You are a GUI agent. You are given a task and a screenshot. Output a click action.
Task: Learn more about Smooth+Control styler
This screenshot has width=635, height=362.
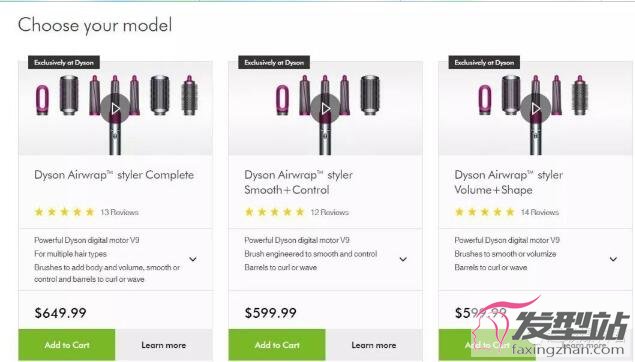click(374, 345)
